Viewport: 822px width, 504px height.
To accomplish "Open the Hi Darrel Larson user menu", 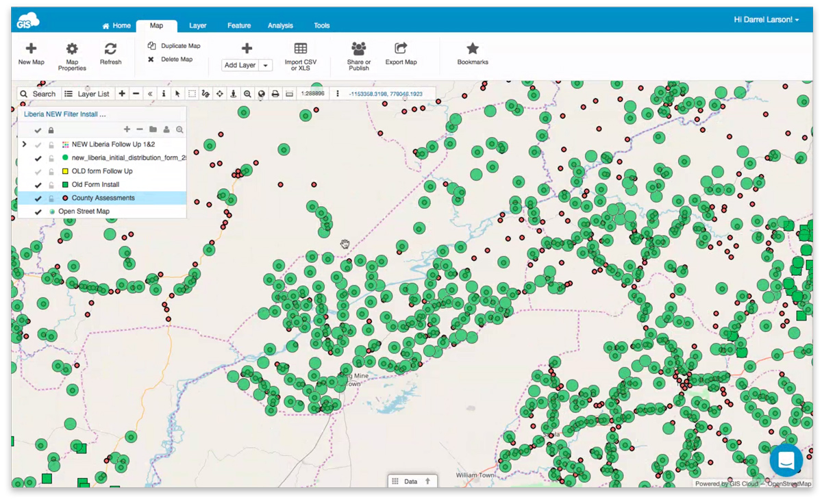I will click(x=766, y=20).
